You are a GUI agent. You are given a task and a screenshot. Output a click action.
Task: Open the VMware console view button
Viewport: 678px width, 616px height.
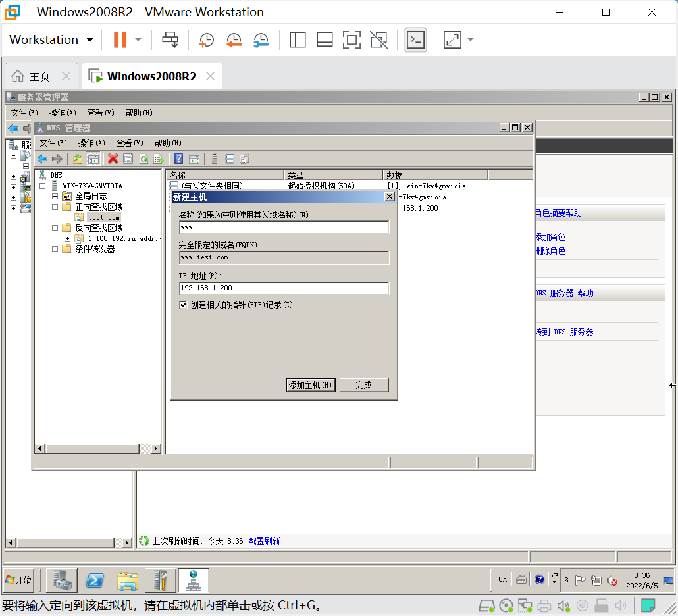pos(415,39)
